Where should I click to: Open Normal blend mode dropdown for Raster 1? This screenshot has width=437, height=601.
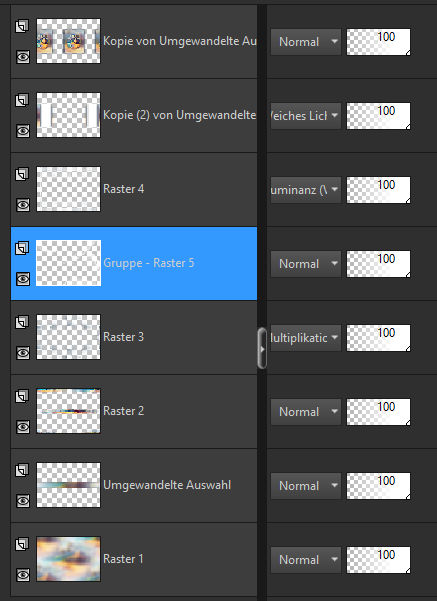click(x=306, y=560)
